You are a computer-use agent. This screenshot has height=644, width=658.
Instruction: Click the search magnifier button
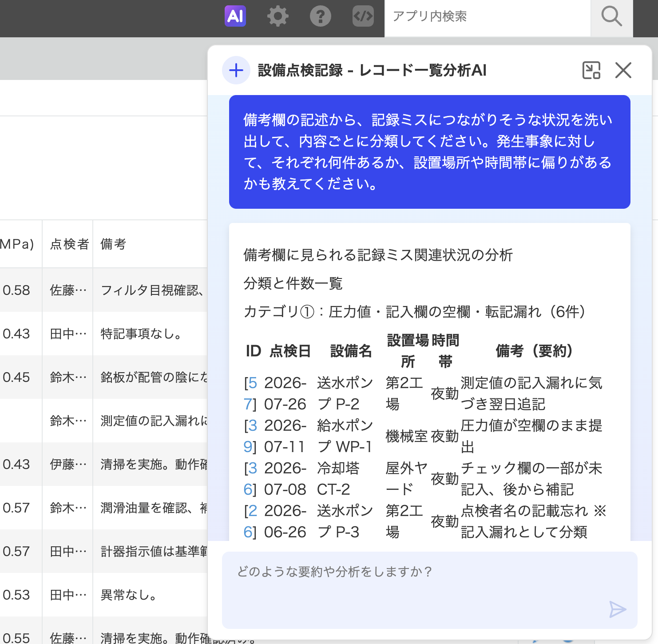[611, 17]
